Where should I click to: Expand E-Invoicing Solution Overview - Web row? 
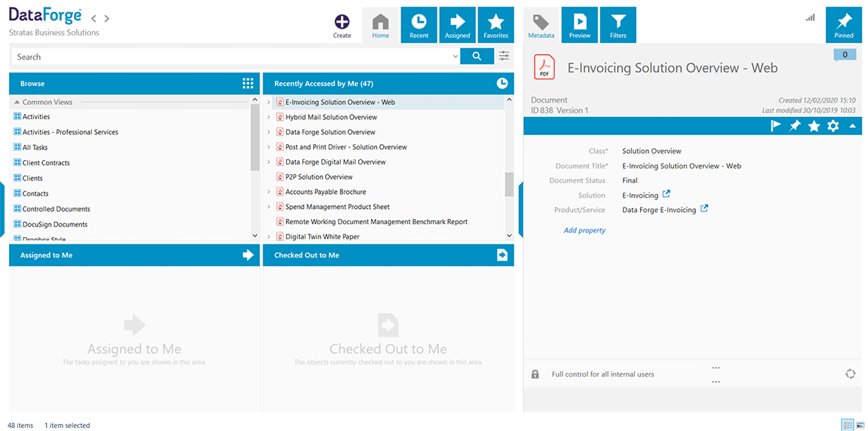[268, 102]
